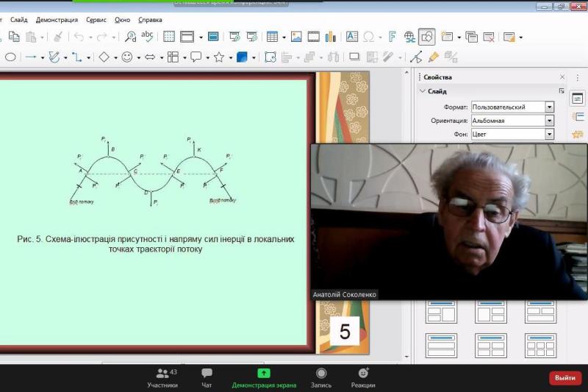Open New Slide dropdown arrow
Viewport: 588px width, 392px height.
click(x=459, y=37)
